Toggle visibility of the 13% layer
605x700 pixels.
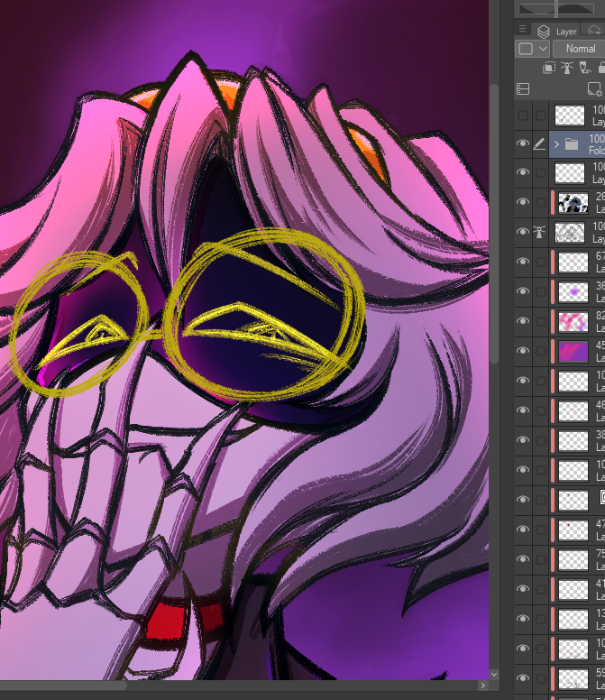coord(522,618)
